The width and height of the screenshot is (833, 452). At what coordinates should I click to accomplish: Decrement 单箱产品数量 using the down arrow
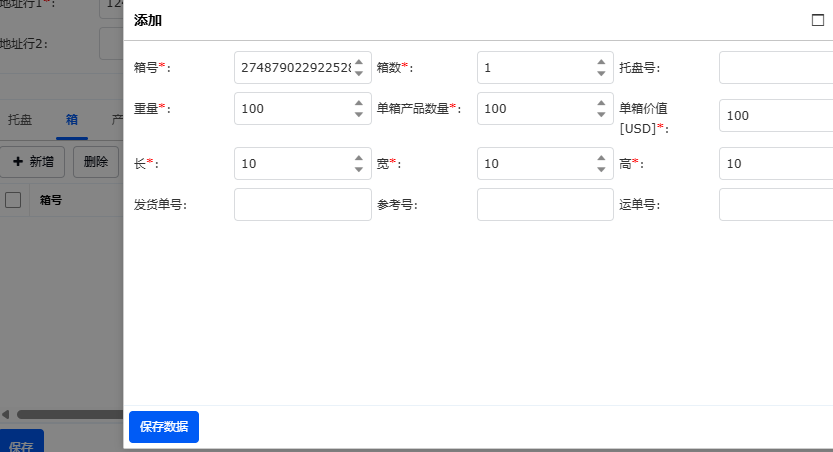click(x=601, y=115)
